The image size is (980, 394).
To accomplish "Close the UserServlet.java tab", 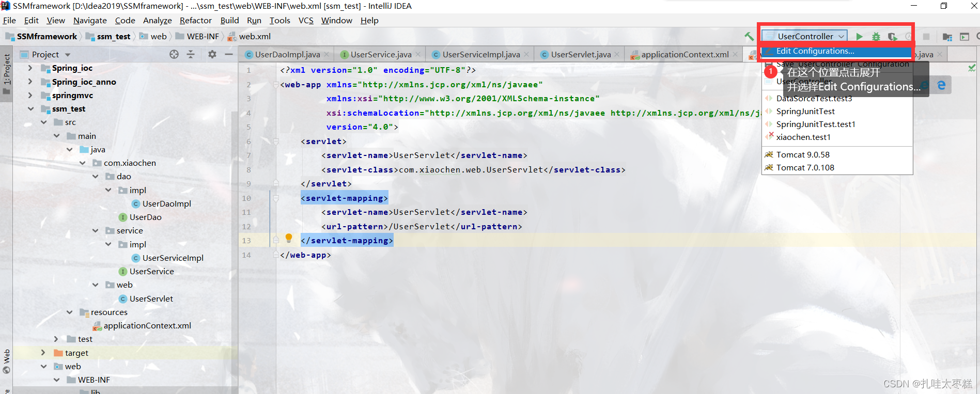I will click(617, 54).
